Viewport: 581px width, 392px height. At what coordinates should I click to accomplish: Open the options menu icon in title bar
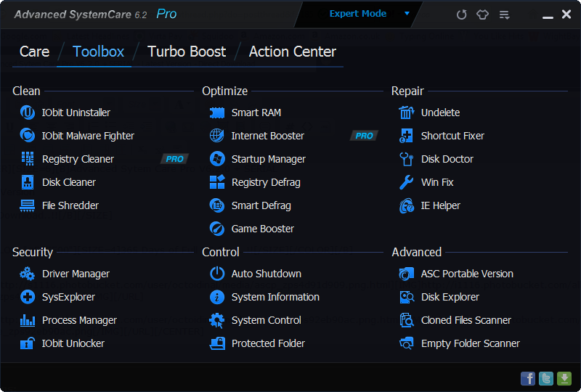504,15
